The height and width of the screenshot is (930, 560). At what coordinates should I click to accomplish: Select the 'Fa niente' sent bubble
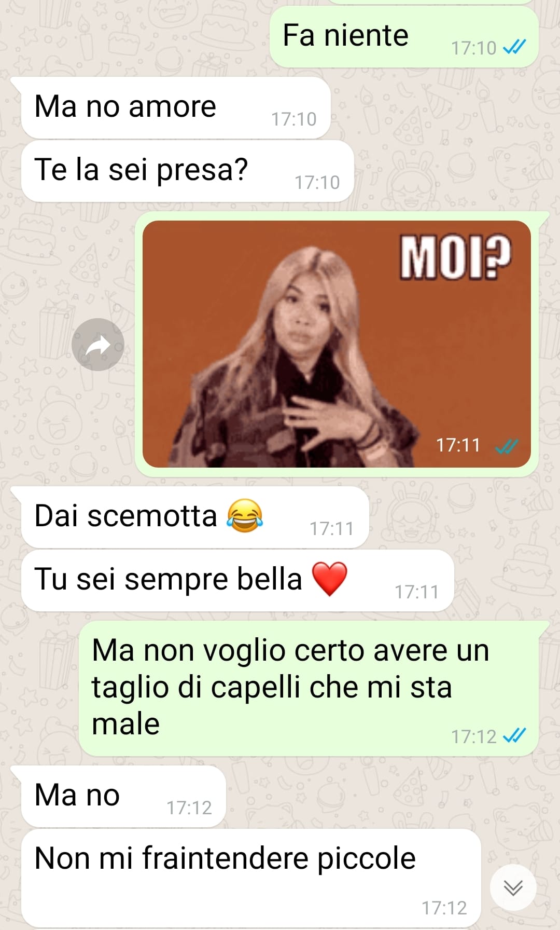pyautogui.click(x=404, y=37)
